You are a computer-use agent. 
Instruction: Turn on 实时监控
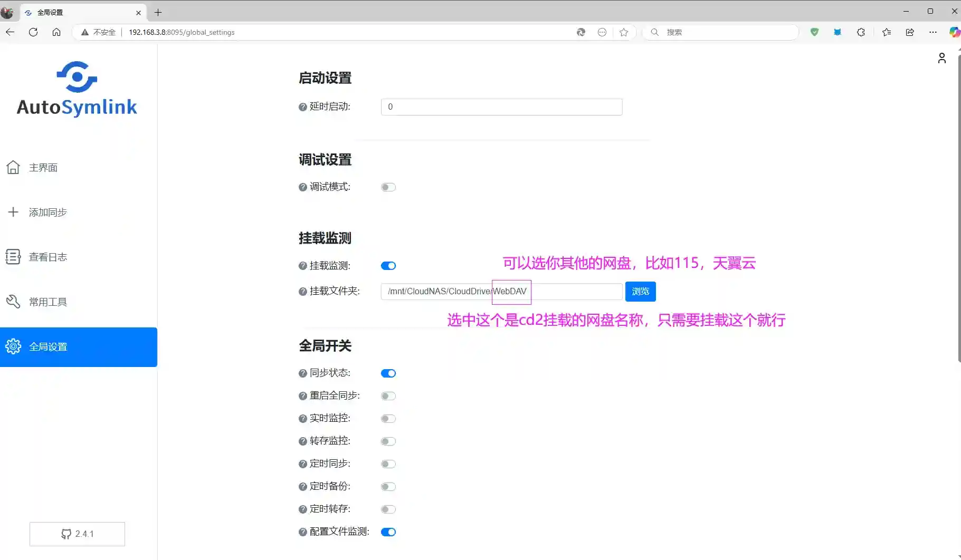(388, 418)
